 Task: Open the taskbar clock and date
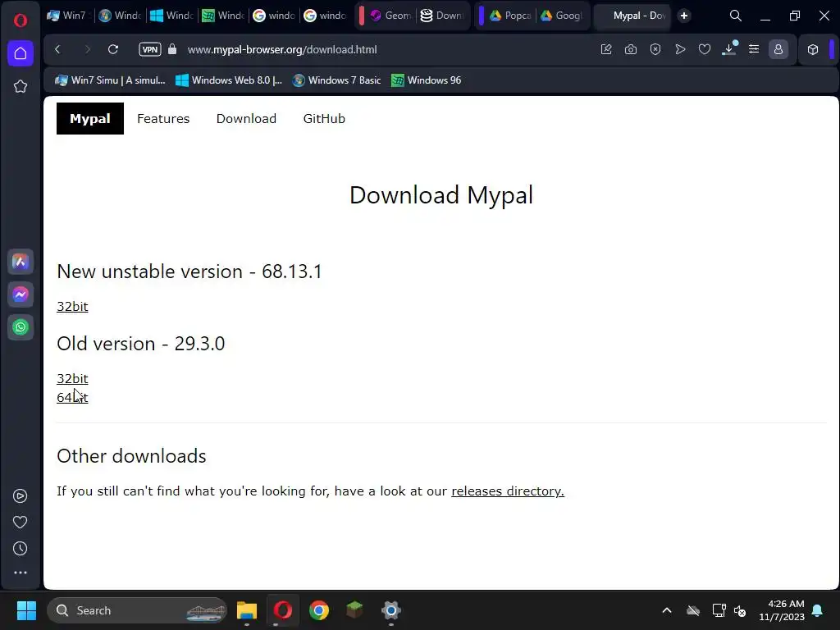click(x=782, y=610)
